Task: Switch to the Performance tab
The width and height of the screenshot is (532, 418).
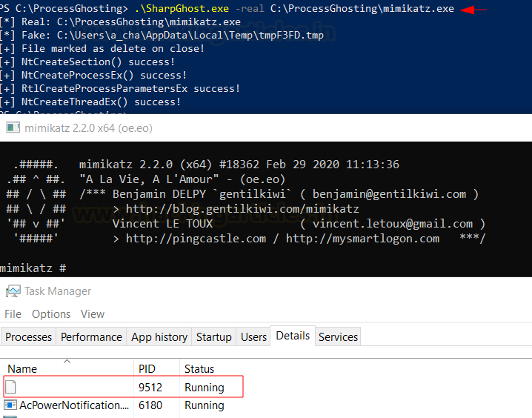Action: 91,337
